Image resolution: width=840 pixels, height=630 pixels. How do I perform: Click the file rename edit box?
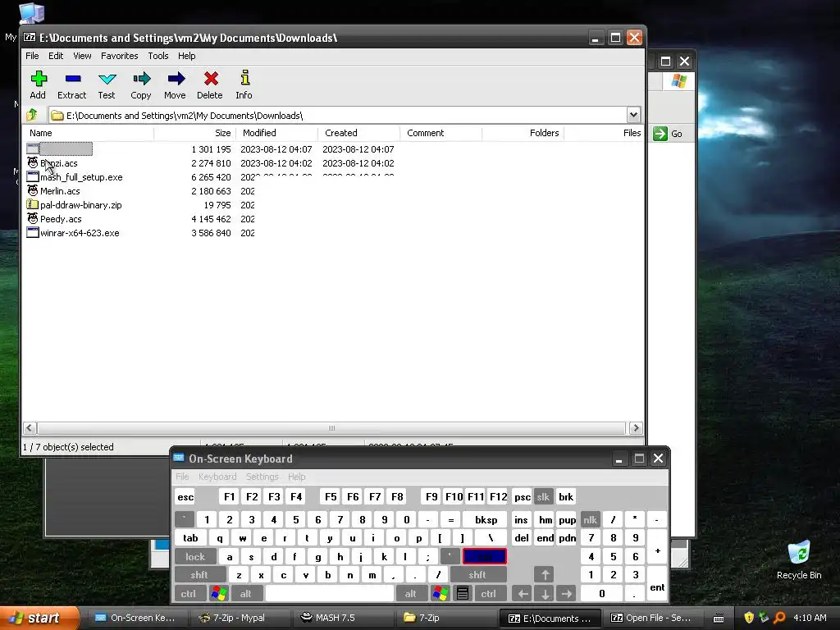(66, 149)
